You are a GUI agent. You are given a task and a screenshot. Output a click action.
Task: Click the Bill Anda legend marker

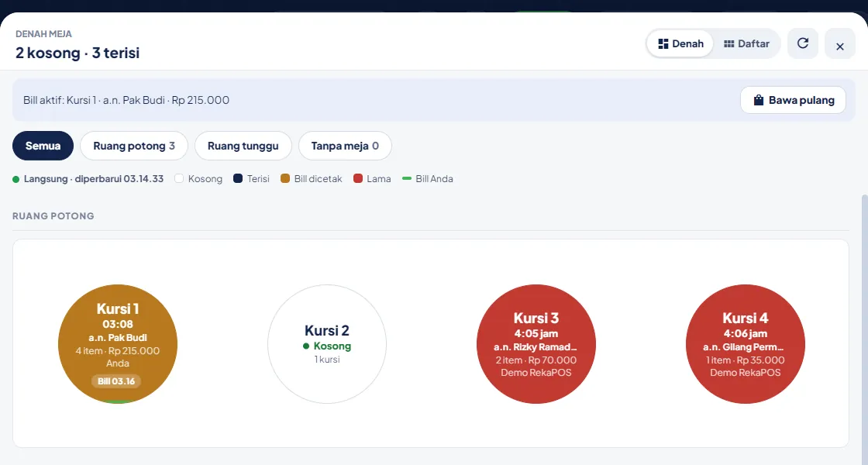coord(407,178)
